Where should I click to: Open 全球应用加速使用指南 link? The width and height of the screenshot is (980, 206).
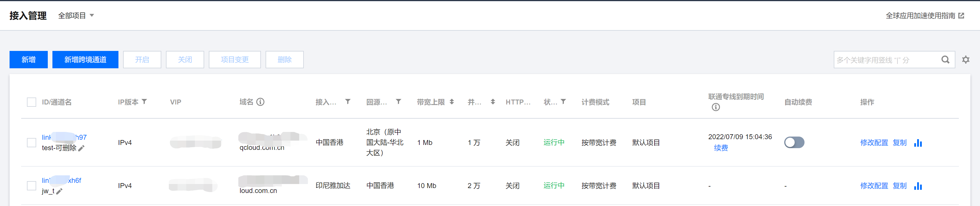pos(920,16)
